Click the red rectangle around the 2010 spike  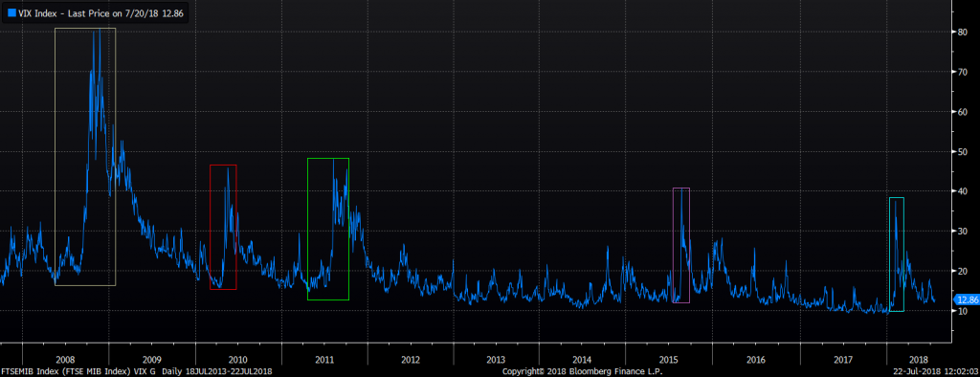223,227
